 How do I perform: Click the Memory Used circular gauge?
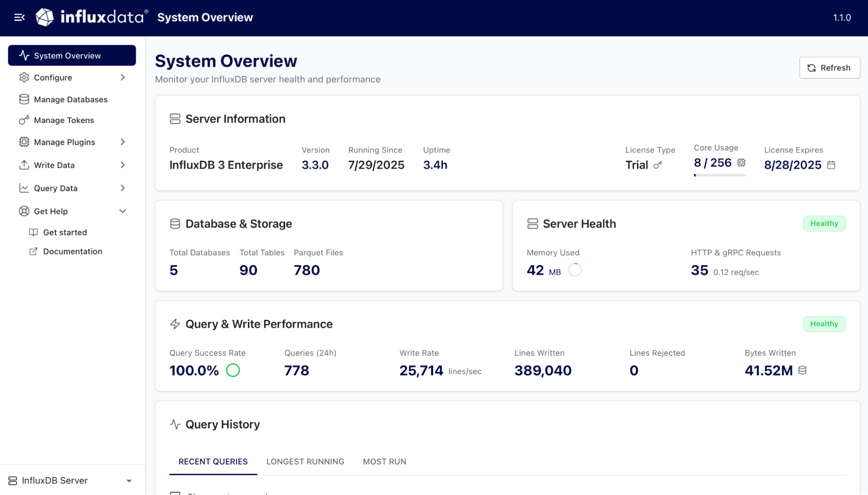coord(575,270)
